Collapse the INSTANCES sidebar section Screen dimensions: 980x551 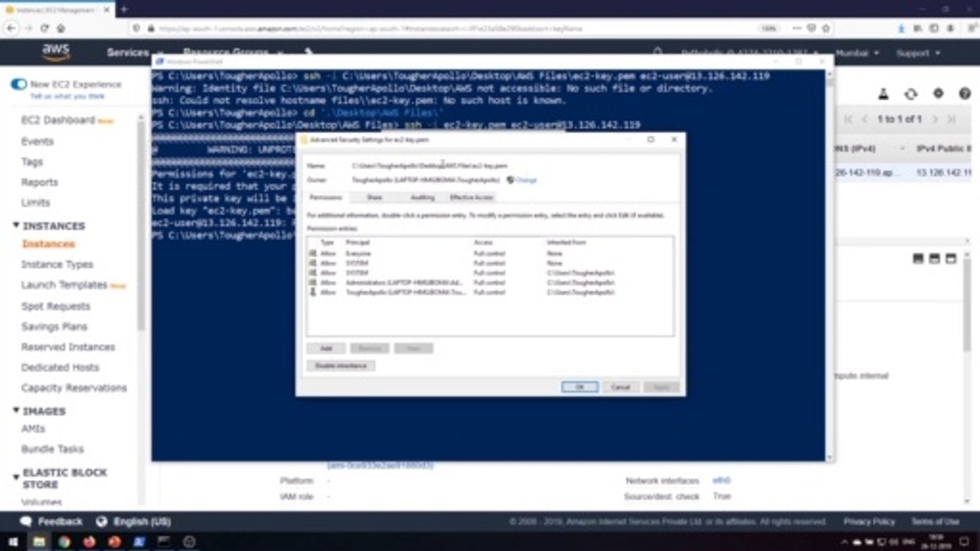[16, 226]
